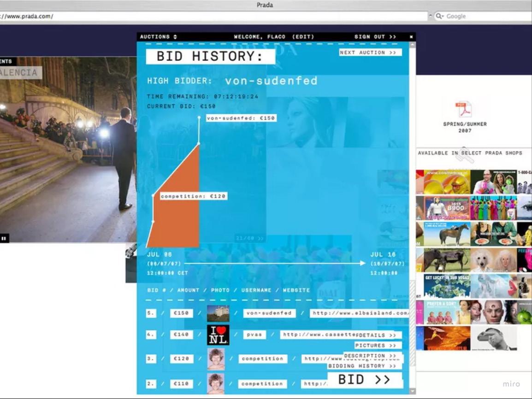Select competition username in bid 2 row

(x=262, y=384)
